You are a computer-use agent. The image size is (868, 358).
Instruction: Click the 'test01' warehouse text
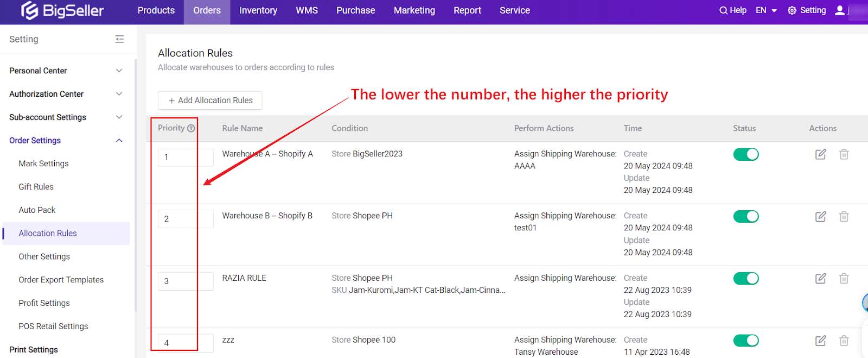(x=525, y=228)
